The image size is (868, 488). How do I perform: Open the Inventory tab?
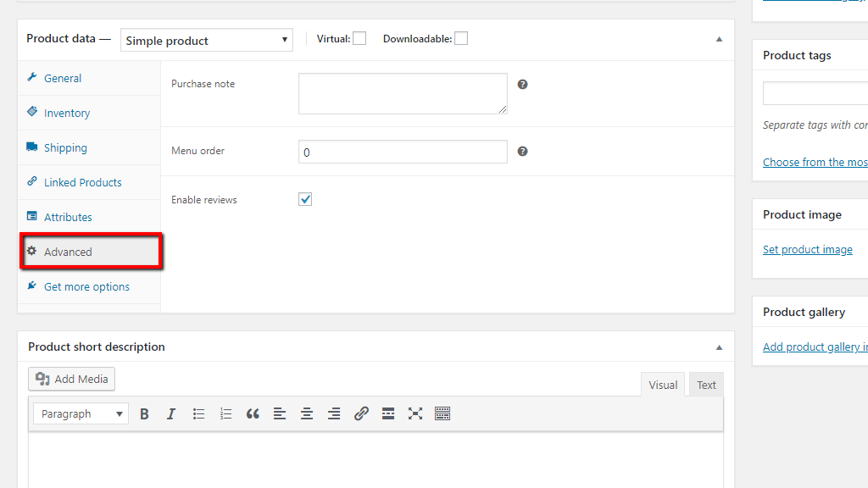click(x=89, y=113)
